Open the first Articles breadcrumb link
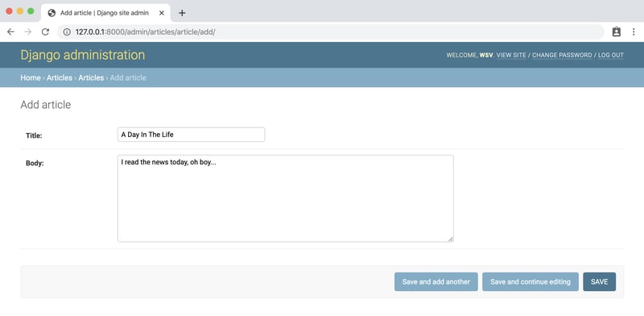This screenshot has width=644, height=316. (59, 77)
